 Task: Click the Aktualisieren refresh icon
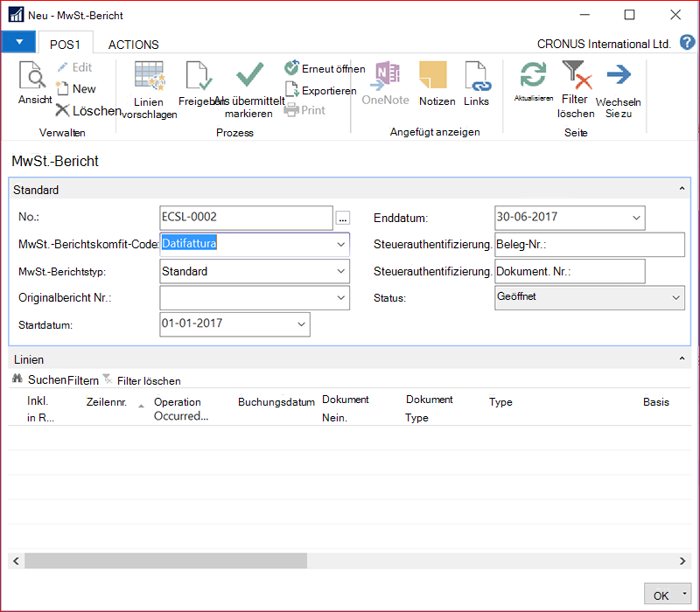coord(533,74)
